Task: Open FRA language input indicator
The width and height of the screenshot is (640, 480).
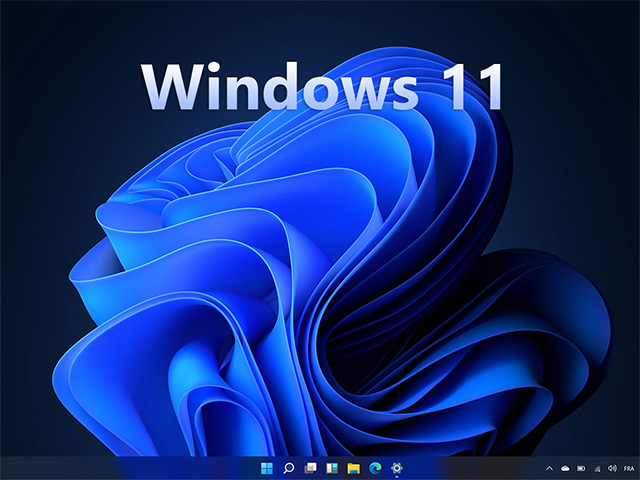Action: [x=629, y=469]
